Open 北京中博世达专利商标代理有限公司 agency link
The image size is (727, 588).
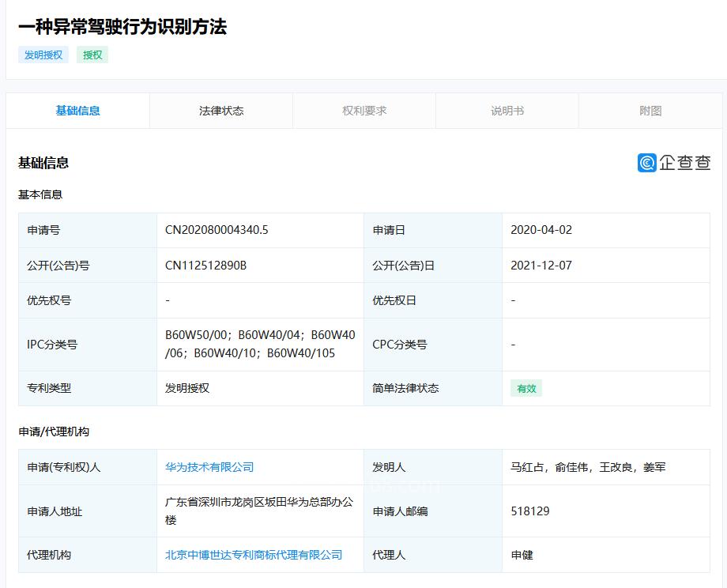point(254,555)
